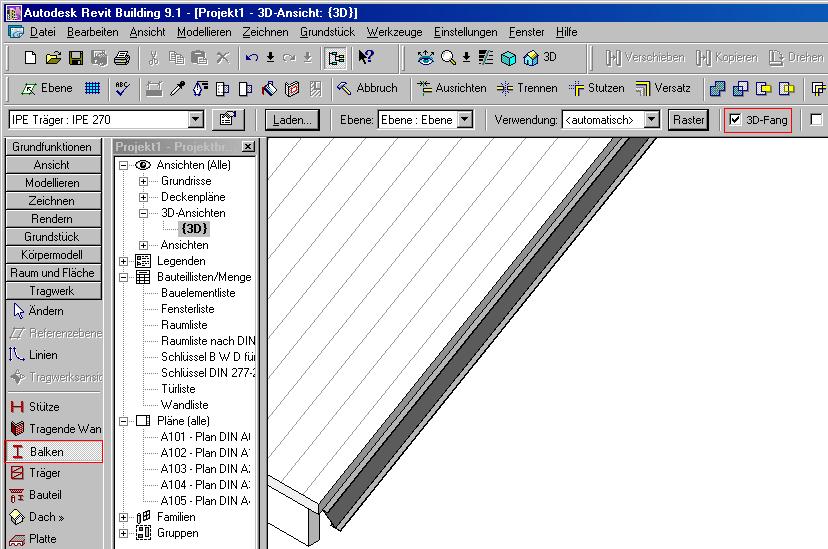
Task: Collapse the Ansichten (Alle) tree node
Action: point(124,165)
